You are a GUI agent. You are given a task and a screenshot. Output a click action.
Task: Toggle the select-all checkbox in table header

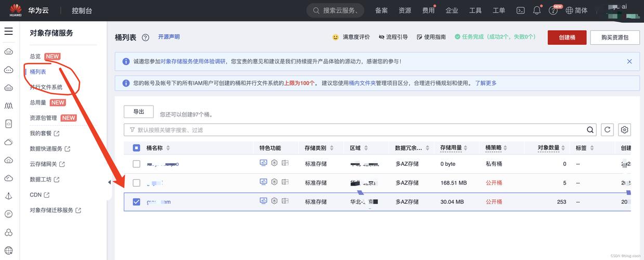[136, 148]
